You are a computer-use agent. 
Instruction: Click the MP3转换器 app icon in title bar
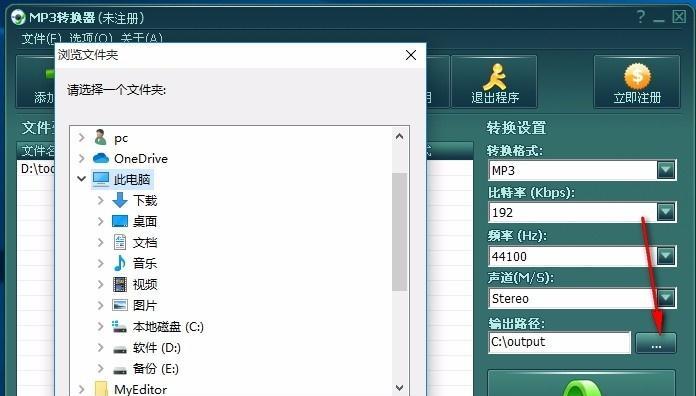(18, 17)
